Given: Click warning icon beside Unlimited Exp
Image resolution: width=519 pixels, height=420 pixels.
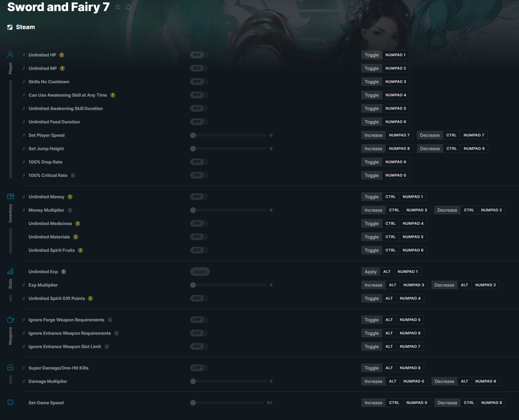Looking at the screenshot, I should (x=64, y=272).
